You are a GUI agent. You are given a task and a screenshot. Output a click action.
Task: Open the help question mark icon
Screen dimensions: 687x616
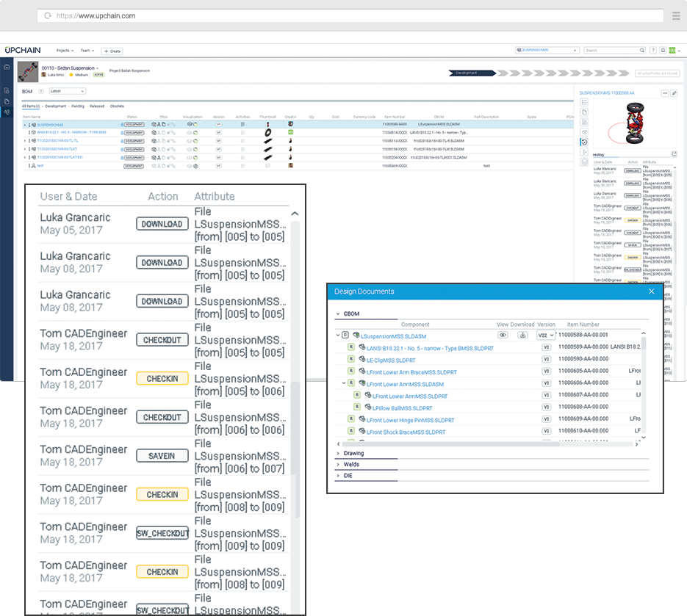tap(652, 51)
